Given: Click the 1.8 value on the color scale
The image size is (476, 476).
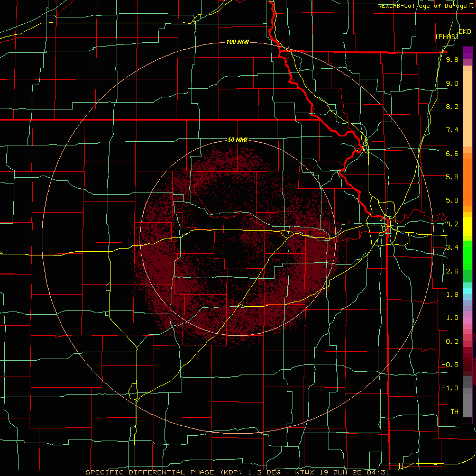Looking at the screenshot, I should [452, 295].
